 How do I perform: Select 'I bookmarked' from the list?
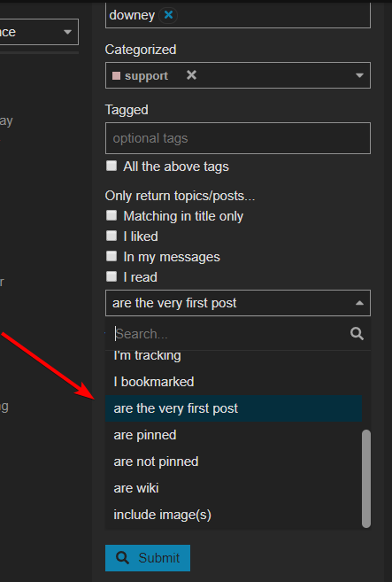(x=234, y=382)
